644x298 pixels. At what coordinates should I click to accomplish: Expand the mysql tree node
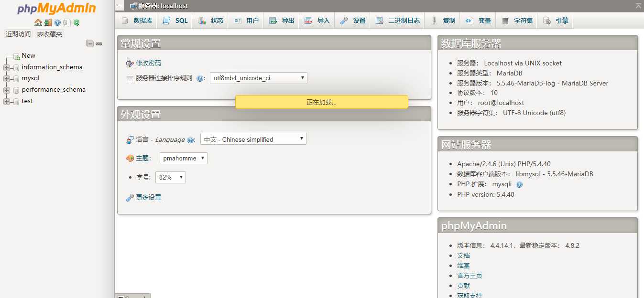pyautogui.click(x=6, y=79)
